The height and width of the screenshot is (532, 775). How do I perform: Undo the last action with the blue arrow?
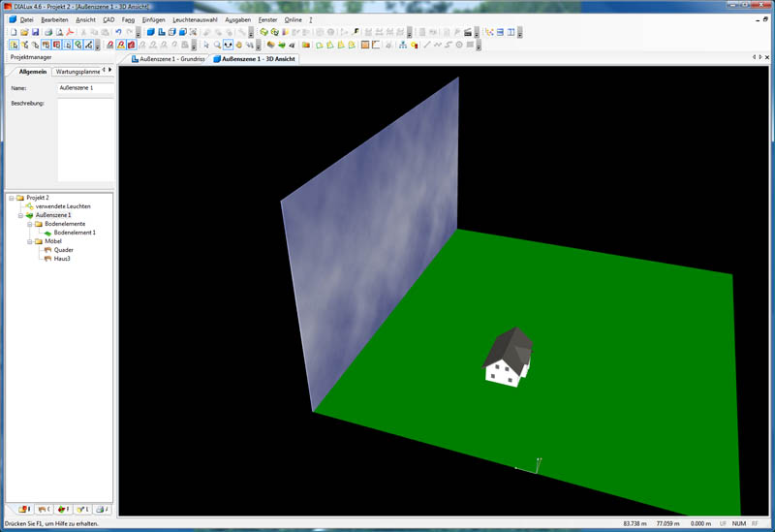click(118, 32)
